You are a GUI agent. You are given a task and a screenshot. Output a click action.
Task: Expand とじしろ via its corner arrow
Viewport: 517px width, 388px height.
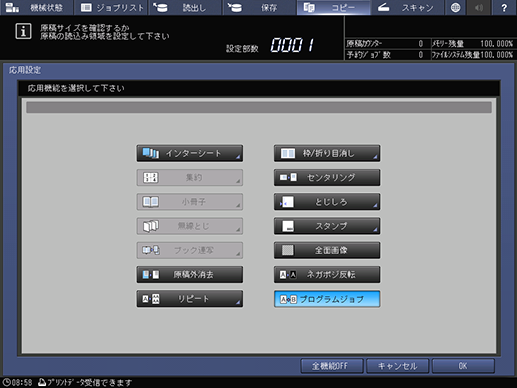coord(375,206)
